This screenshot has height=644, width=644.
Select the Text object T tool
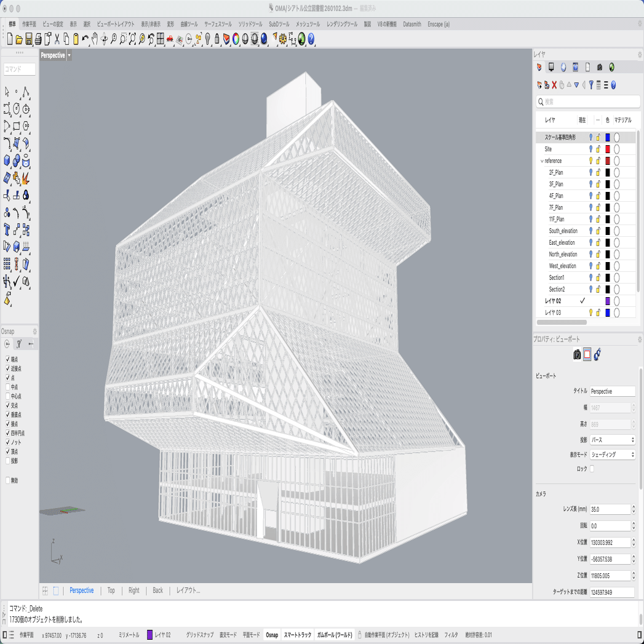point(7,229)
